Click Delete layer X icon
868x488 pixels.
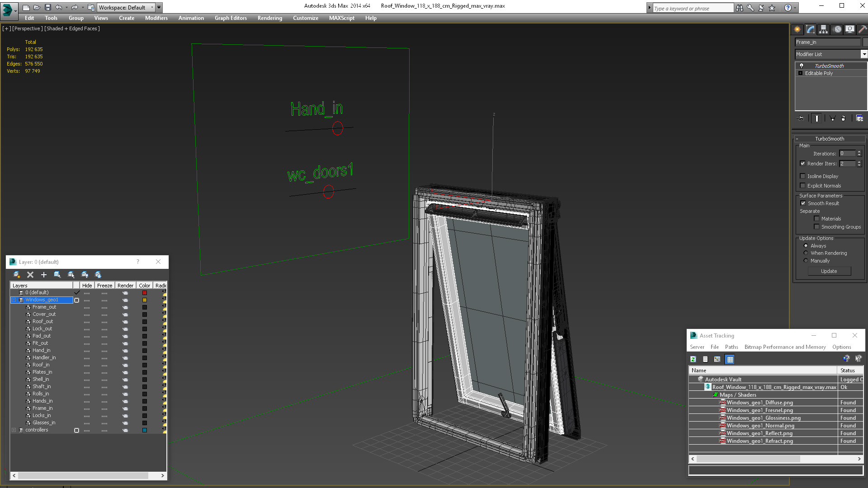pyautogui.click(x=30, y=275)
